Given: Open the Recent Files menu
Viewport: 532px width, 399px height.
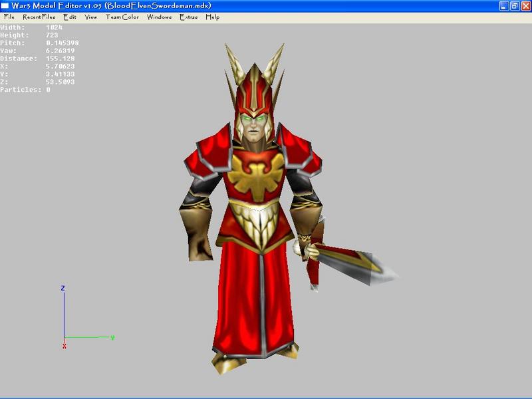Looking at the screenshot, I should pyautogui.click(x=39, y=17).
